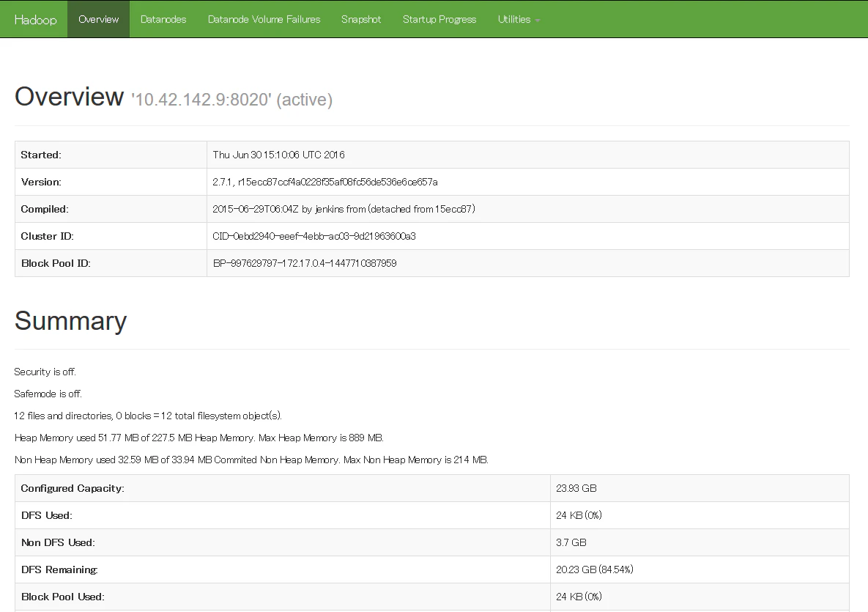Click the Heap Memory used line
Image resolution: width=868 pixels, height=612 pixels.
(199, 438)
